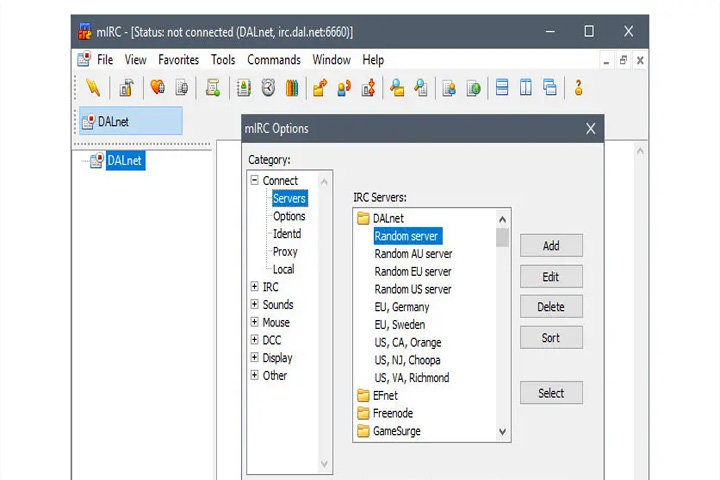Cascade windows toolbar icon
The image size is (720, 480).
550,87
